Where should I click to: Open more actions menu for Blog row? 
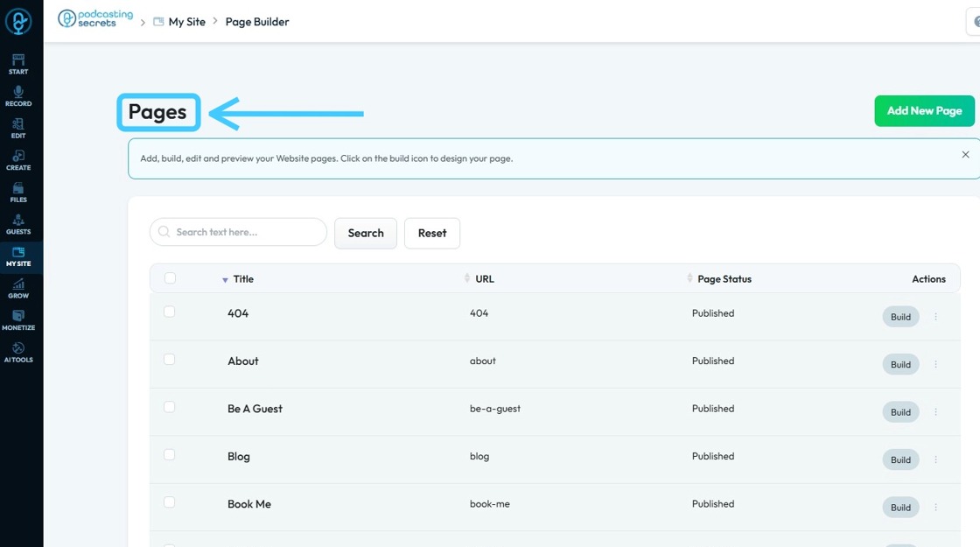tap(935, 459)
